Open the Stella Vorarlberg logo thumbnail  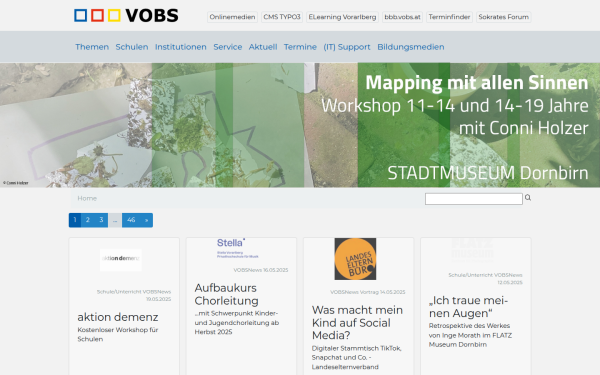(238, 248)
